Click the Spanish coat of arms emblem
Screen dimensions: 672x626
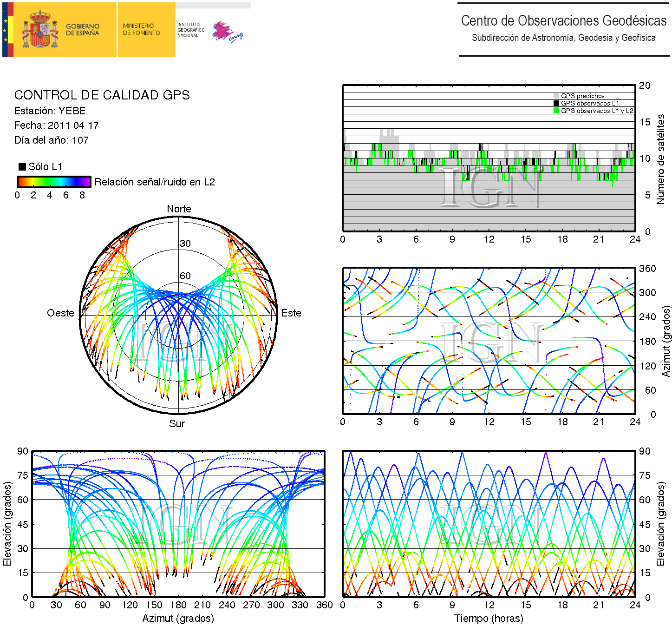tap(41, 30)
